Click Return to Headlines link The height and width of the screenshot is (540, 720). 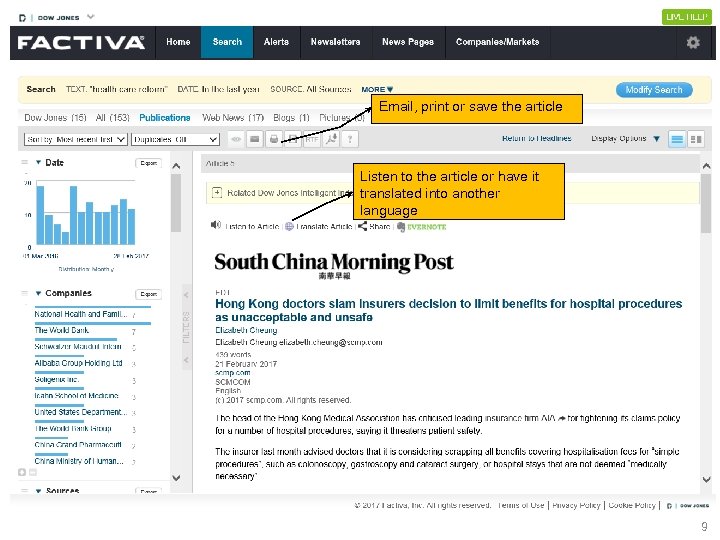tap(537, 138)
